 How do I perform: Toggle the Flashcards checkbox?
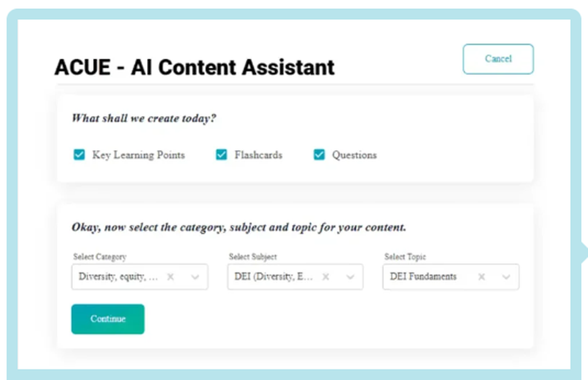coord(221,155)
